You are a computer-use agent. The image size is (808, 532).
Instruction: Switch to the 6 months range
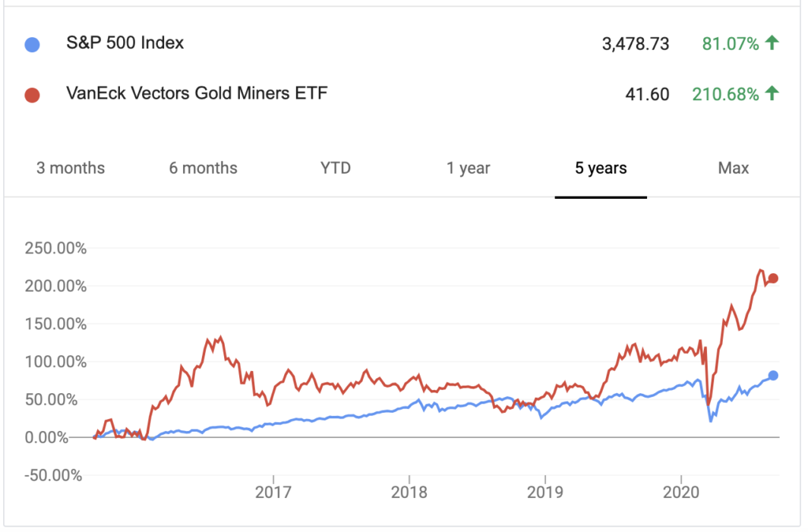(x=203, y=168)
